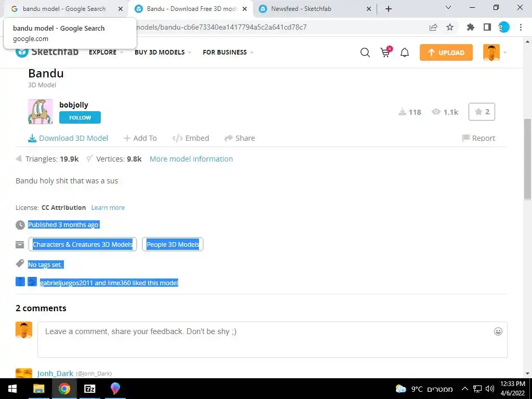Viewport: 532px width, 399px height.
Task: Show hidden system tray icons
Action: pos(465,389)
